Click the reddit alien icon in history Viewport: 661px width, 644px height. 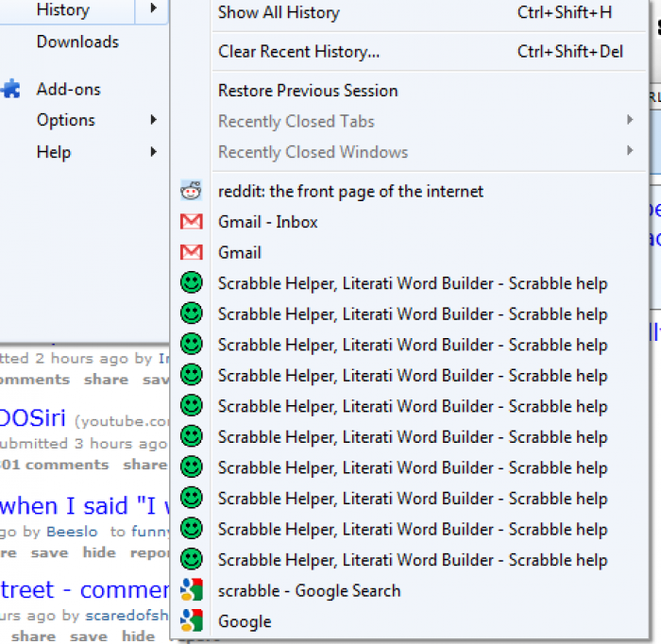click(192, 192)
